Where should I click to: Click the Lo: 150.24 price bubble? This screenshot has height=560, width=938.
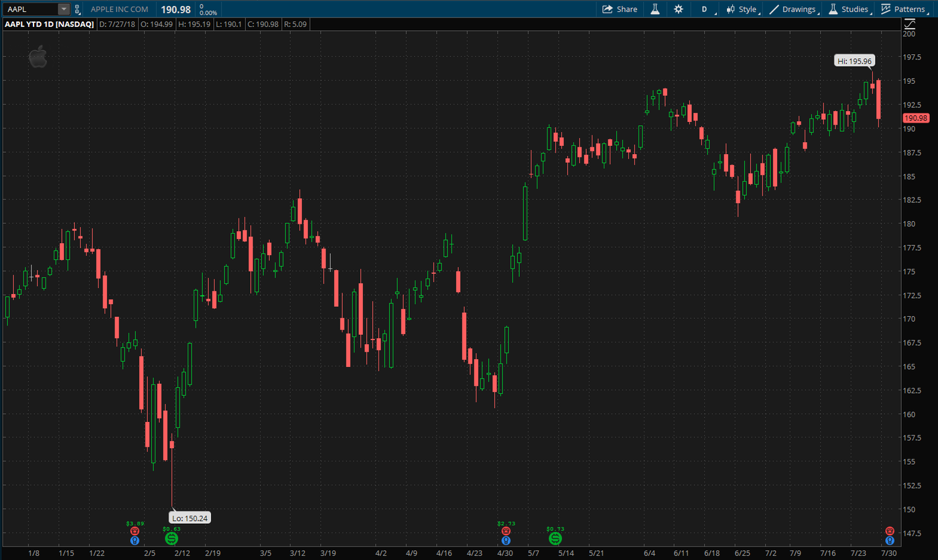pos(191,517)
